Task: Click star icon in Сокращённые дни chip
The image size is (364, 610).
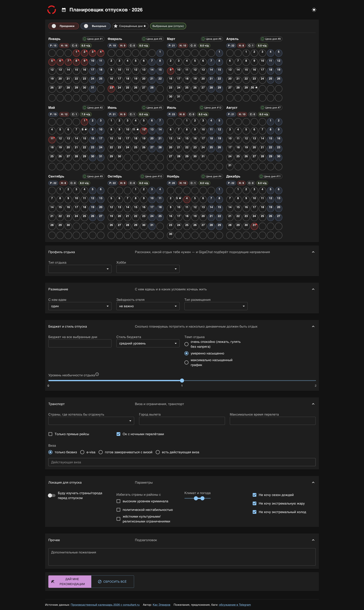Action: pyautogui.click(x=116, y=26)
